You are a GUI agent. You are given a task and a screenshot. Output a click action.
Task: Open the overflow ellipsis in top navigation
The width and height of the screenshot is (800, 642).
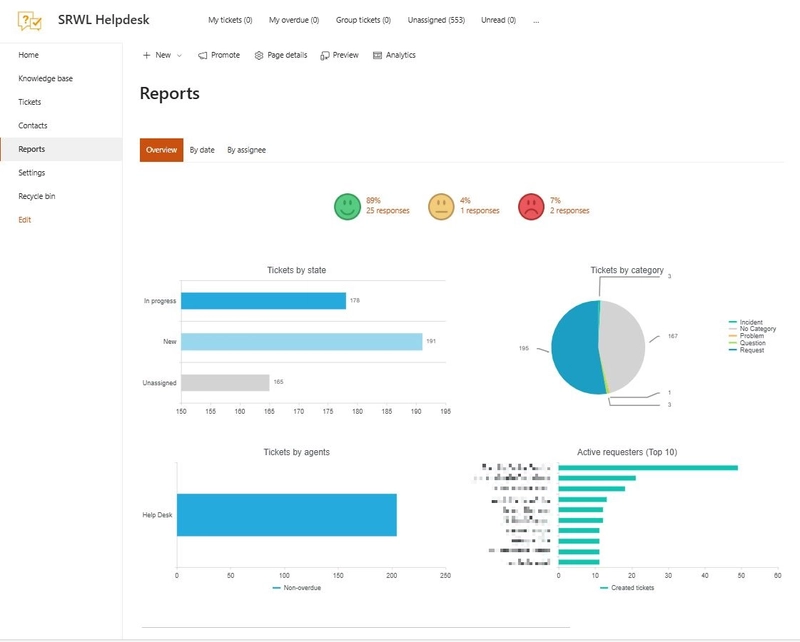click(x=537, y=20)
